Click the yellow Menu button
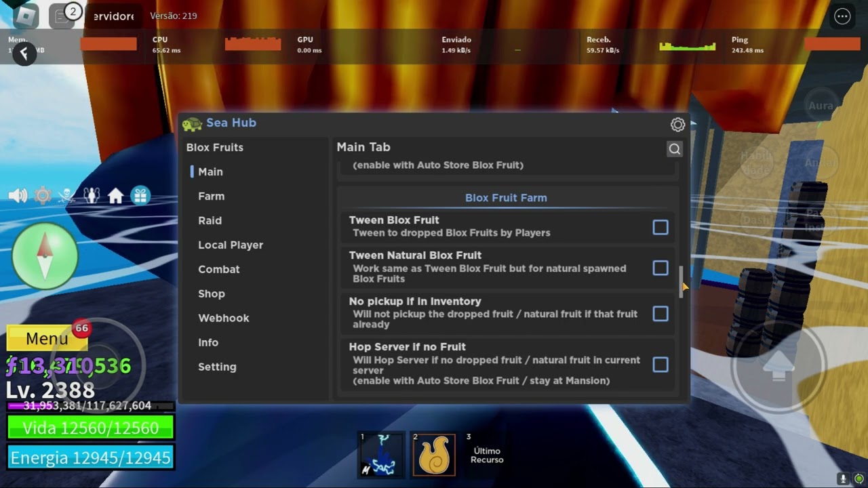This screenshot has width=868, height=488. coord(47,338)
